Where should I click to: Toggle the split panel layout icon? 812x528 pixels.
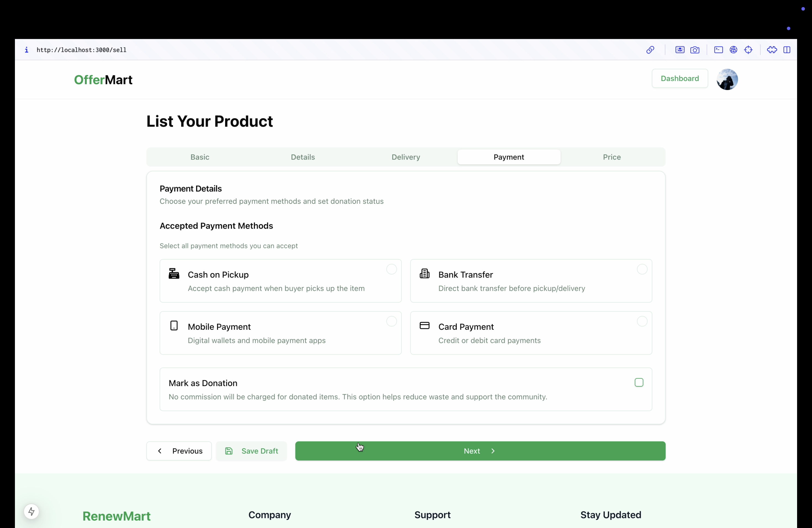(x=787, y=50)
